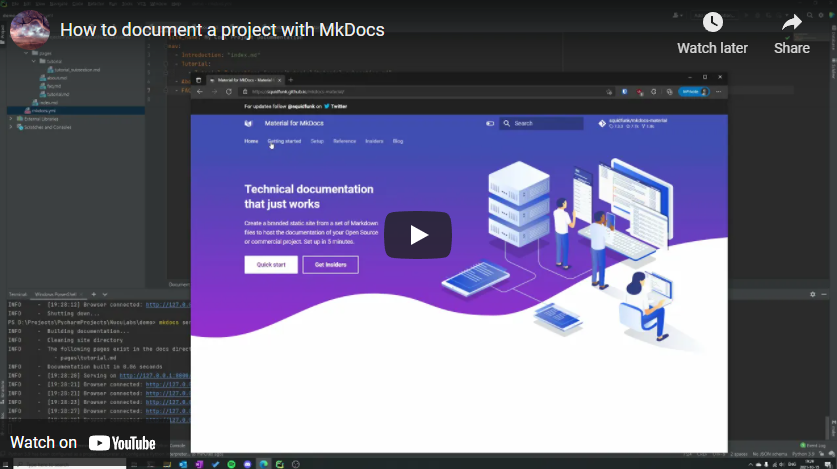
Task: Open the terminal tabs dropdown arrow
Action: [105, 295]
